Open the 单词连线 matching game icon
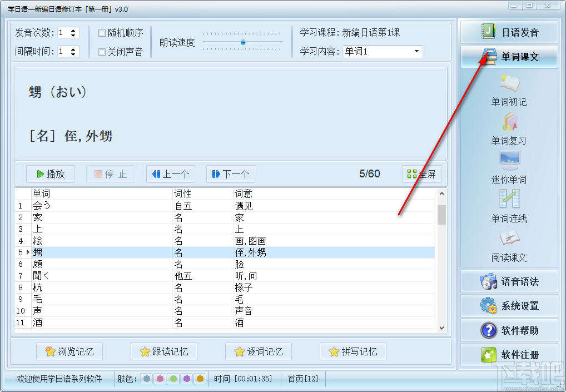Viewport: 566px width, 392px height. click(x=509, y=198)
